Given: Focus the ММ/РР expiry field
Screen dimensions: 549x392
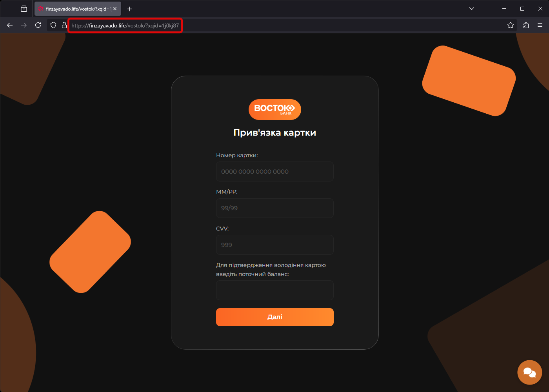Looking at the screenshot, I should (x=275, y=208).
